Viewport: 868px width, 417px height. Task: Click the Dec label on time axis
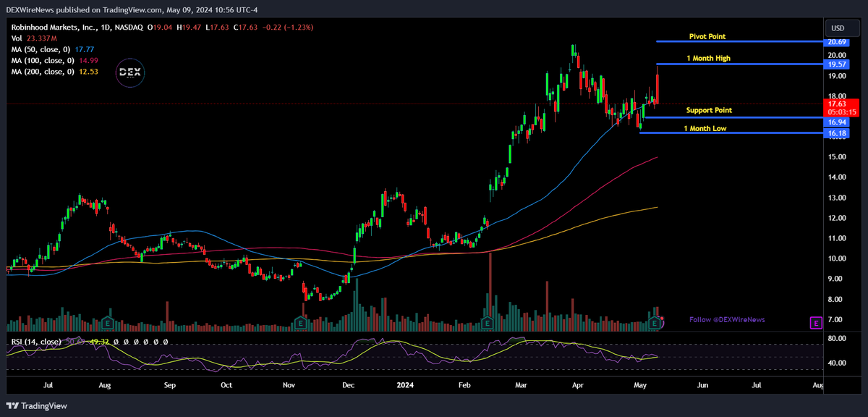click(349, 386)
